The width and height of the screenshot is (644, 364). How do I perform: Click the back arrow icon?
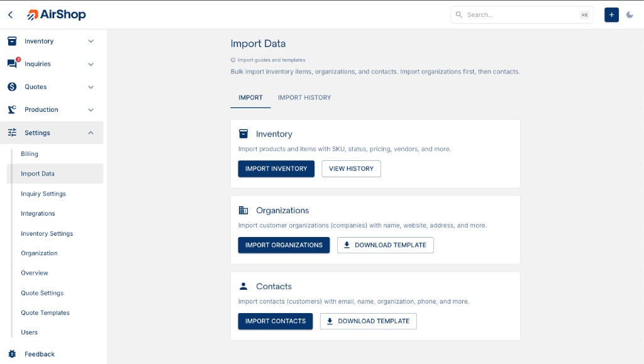click(x=11, y=14)
